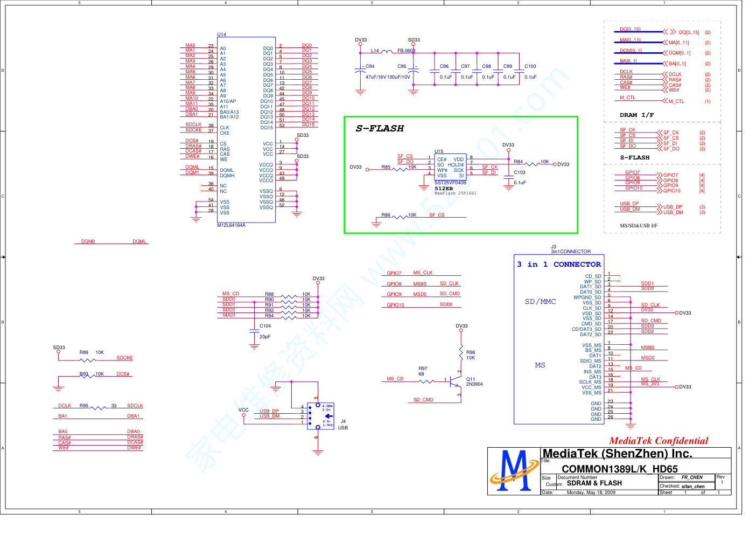Click the U15 SST25VF040B flash chip
The width and height of the screenshot is (756, 535).
[x=450, y=168]
